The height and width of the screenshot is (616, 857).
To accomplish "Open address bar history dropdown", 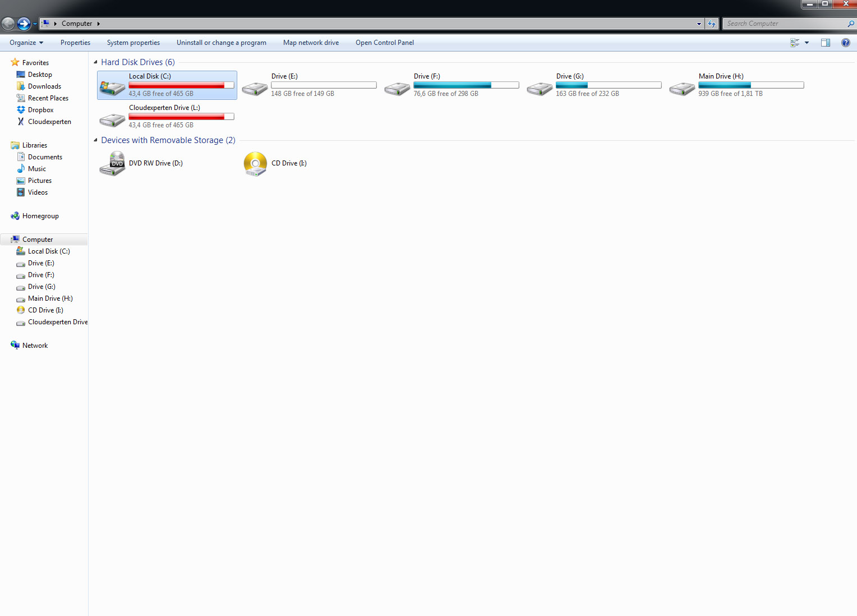I will [x=699, y=24].
